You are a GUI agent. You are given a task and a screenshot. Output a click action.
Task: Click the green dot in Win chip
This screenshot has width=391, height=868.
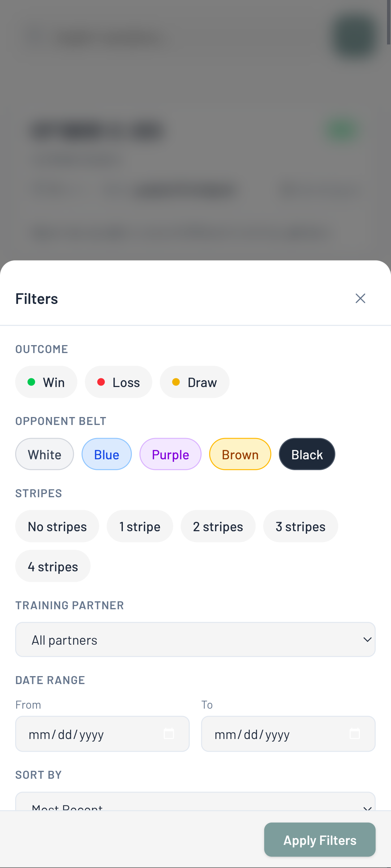pos(31,382)
